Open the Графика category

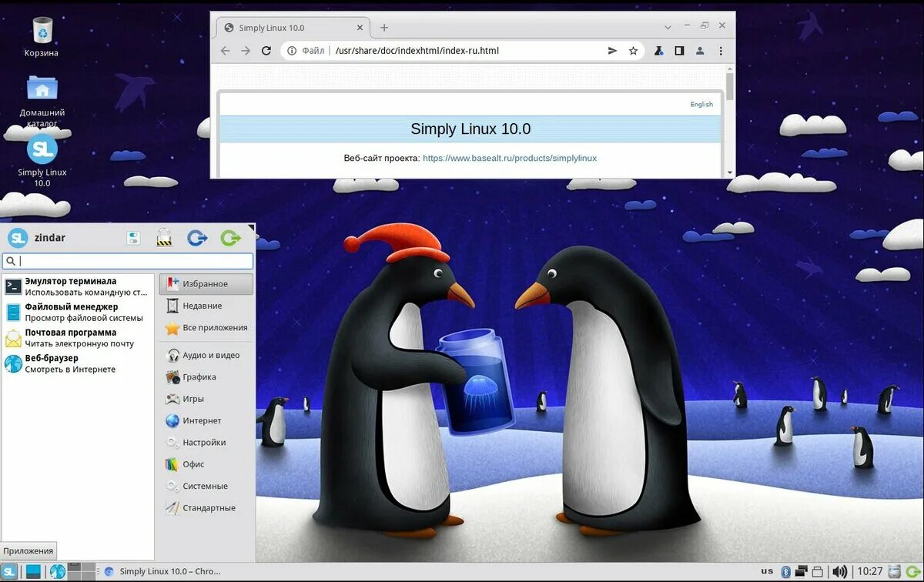[x=206, y=377]
